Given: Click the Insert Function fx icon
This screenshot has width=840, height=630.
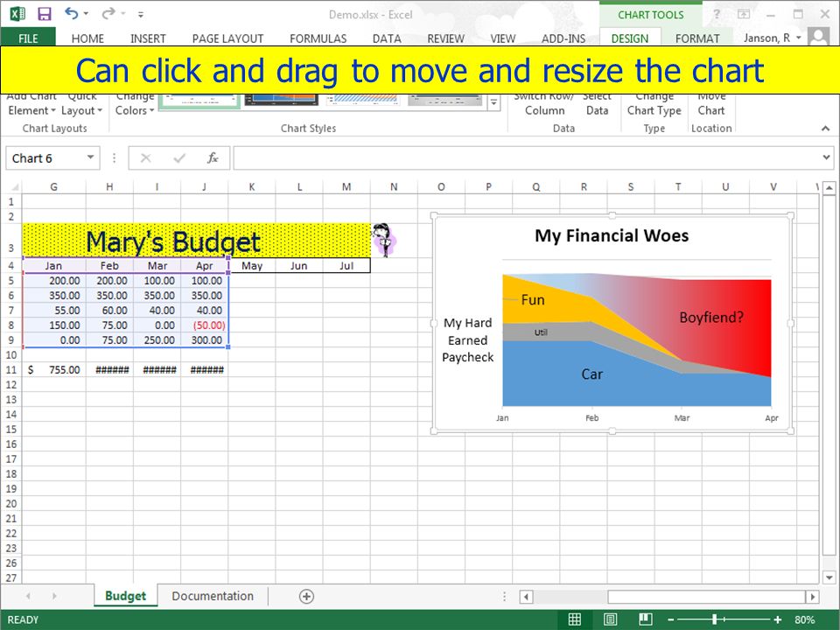Looking at the screenshot, I should point(213,158).
